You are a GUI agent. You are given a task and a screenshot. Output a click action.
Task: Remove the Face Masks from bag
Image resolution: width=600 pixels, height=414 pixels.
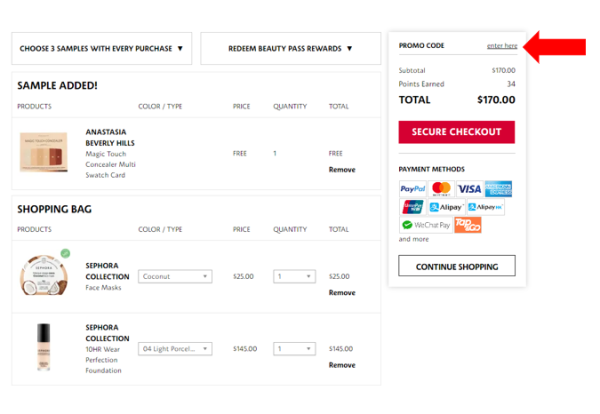[x=341, y=293]
